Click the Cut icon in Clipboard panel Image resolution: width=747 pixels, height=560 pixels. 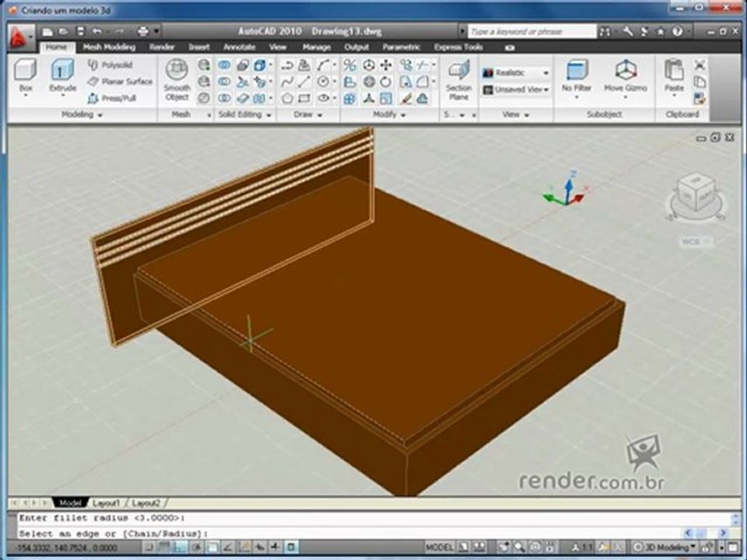(x=700, y=65)
